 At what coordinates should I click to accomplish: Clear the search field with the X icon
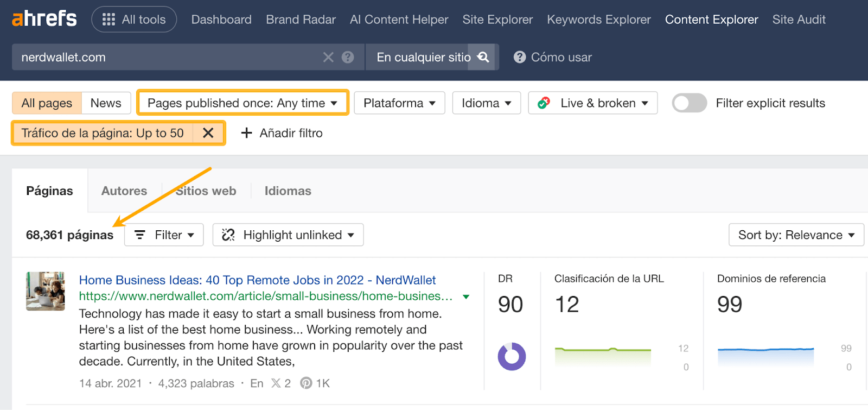328,57
